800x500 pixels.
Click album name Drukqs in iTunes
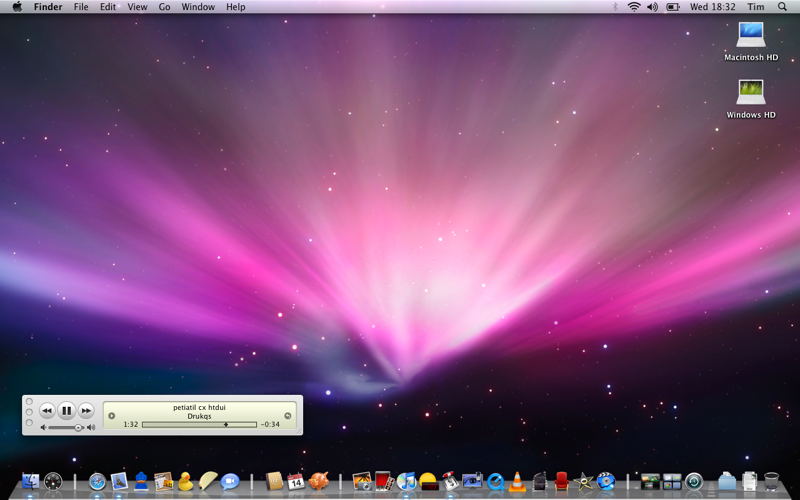199,416
